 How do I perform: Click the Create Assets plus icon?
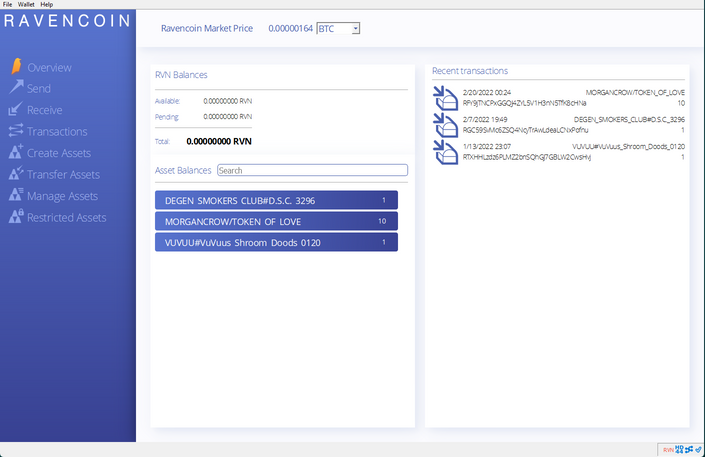point(16,152)
